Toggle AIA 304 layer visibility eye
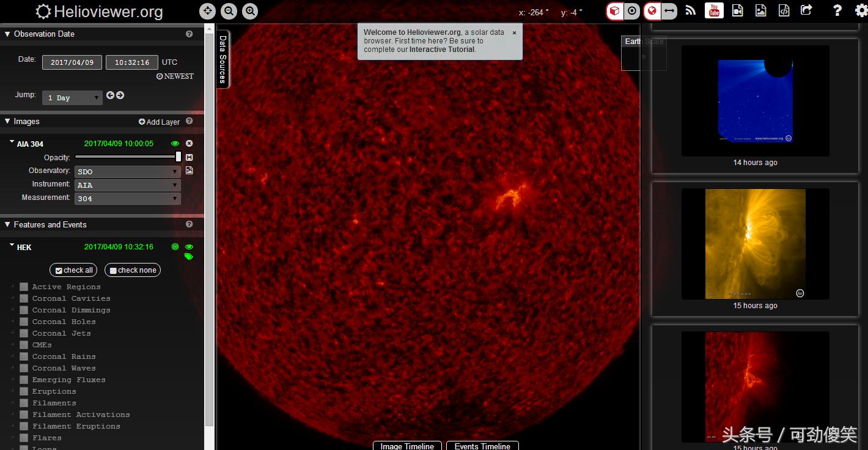Screen dimensions: 868x450 tap(175, 144)
